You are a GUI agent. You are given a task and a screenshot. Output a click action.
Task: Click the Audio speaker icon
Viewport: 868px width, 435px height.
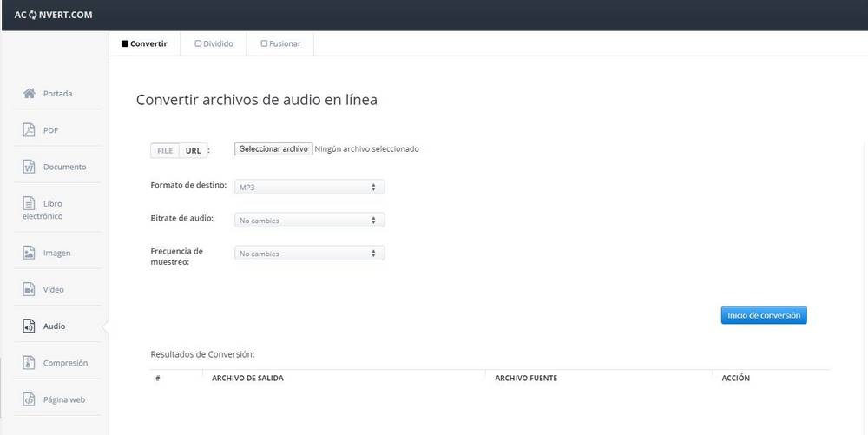click(29, 326)
